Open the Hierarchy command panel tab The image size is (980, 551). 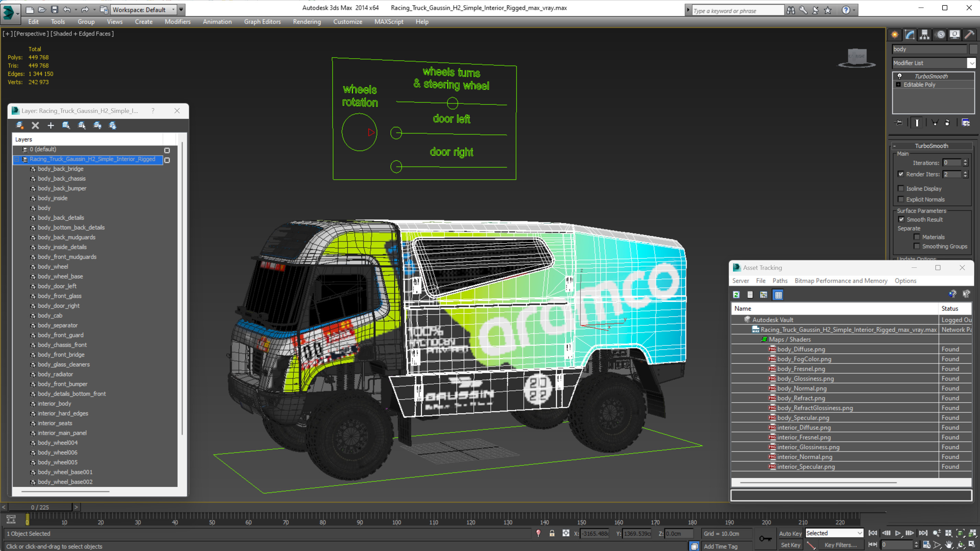pyautogui.click(x=924, y=35)
